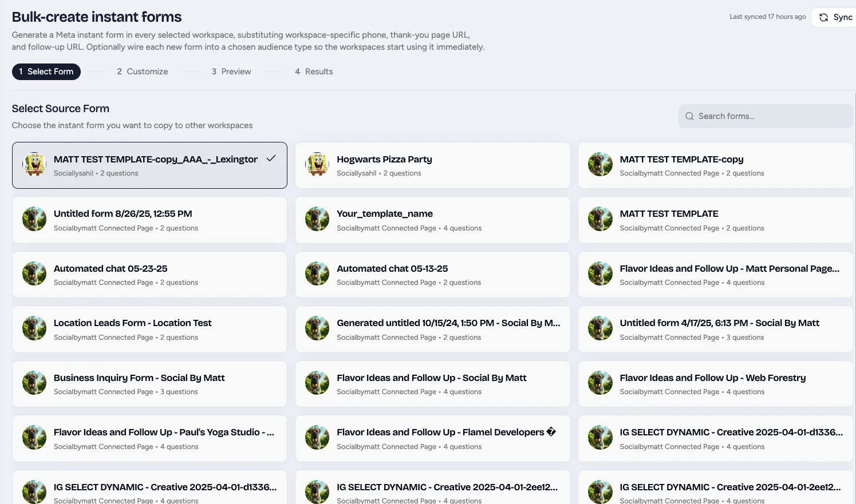Click the avatar on Flavor Ideas Web Forestry card
Image resolution: width=856 pixels, height=504 pixels.
point(600,383)
